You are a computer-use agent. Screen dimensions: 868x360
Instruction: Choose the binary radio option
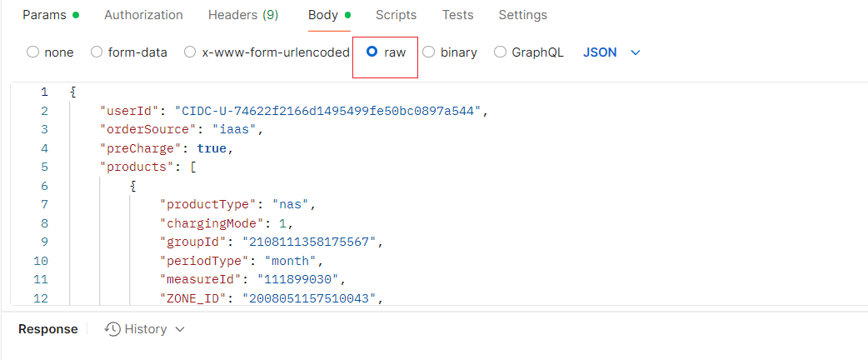(429, 52)
